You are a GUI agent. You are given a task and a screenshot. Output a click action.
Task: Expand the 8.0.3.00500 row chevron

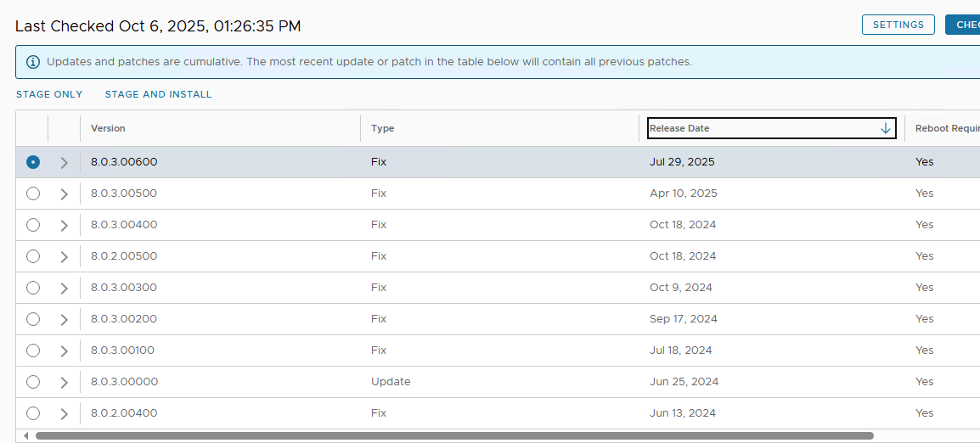click(64, 193)
